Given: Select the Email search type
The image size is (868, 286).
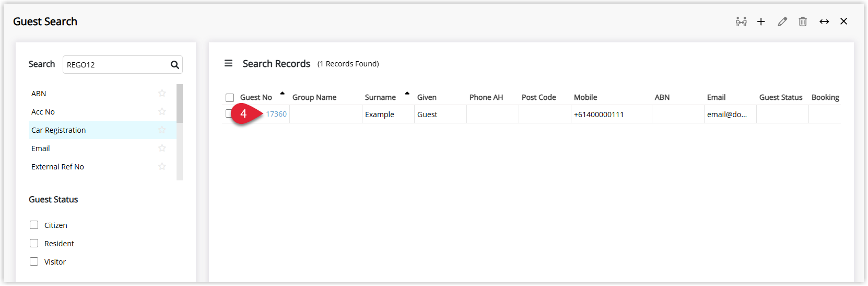Looking at the screenshot, I should [x=102, y=148].
